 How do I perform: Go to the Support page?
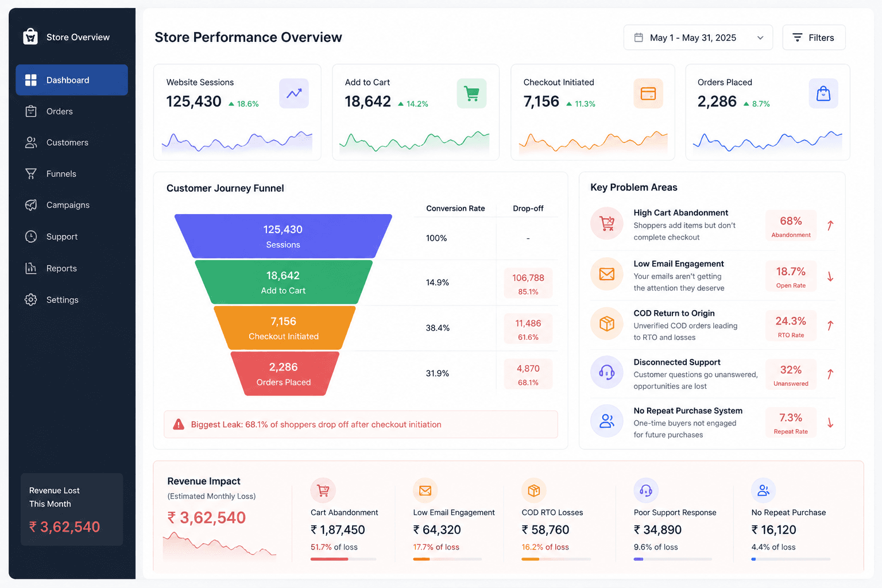pyautogui.click(x=72, y=237)
